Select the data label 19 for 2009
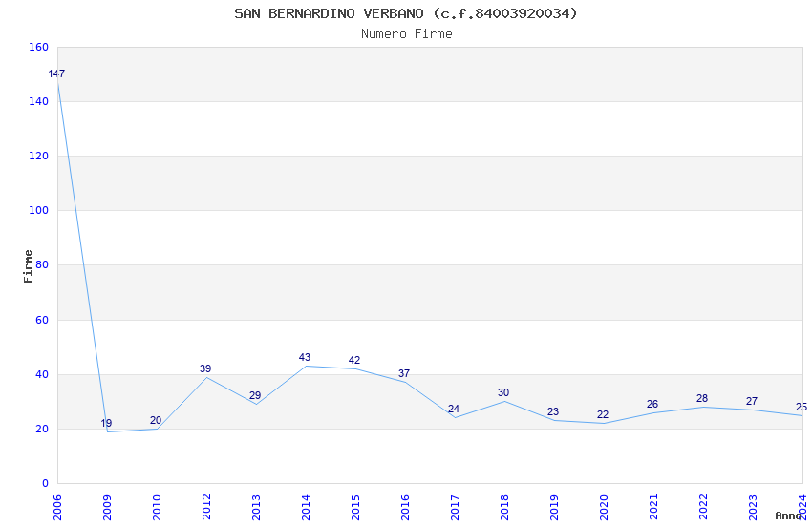812x525 pixels. [x=106, y=423]
